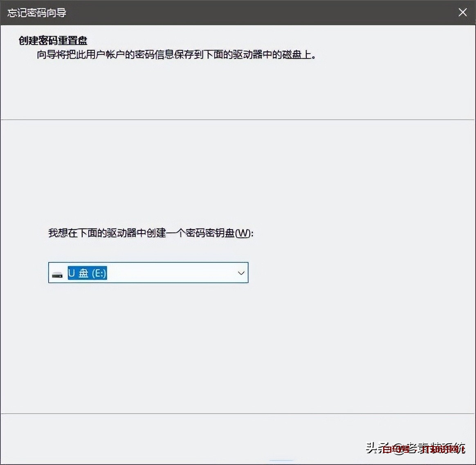Click the blue selection highlight on U 盘 (E:)
Screen dimensions: 476x465
click(87, 273)
